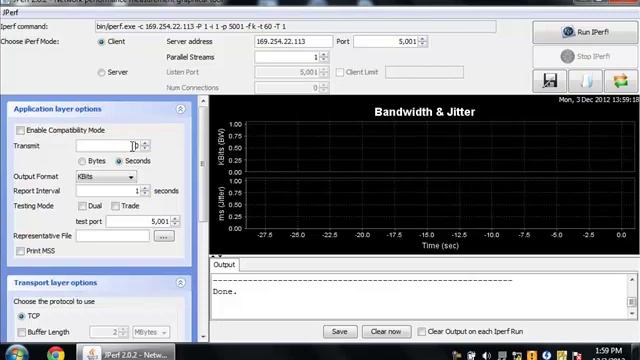Image resolution: width=640 pixels, height=360 pixels.
Task: Select the Seconds radio button
Action: point(119,161)
